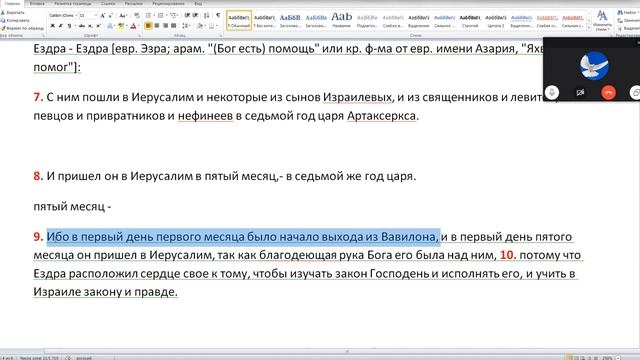
Task: Open the Paragraph dialog launcher
Action: (220, 36)
